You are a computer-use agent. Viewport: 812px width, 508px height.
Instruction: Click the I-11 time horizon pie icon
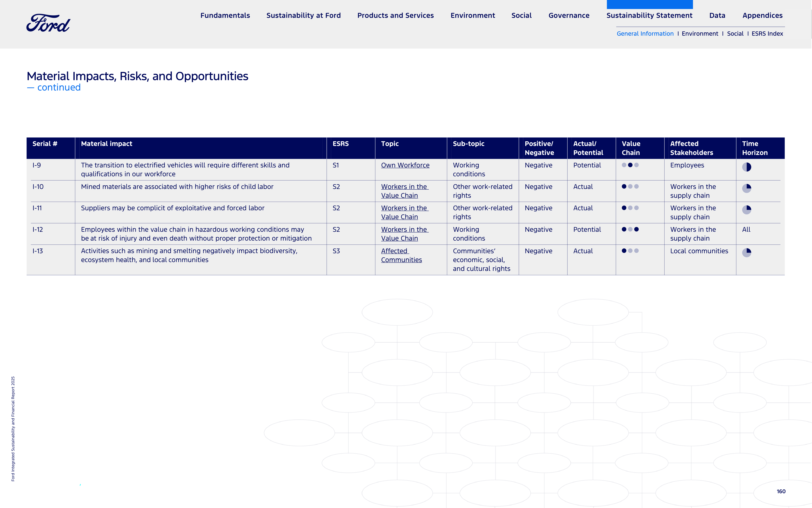click(747, 210)
